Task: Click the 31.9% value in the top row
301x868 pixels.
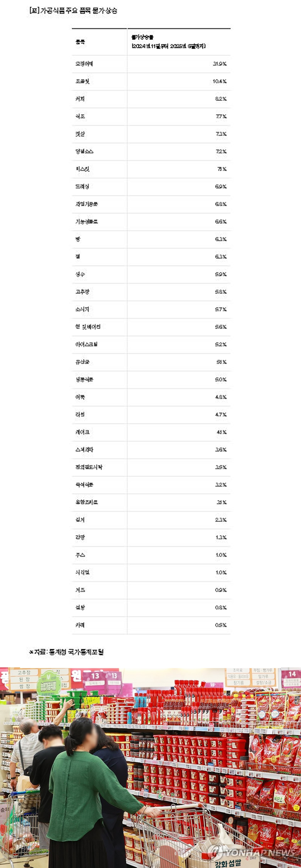Action: point(220,64)
